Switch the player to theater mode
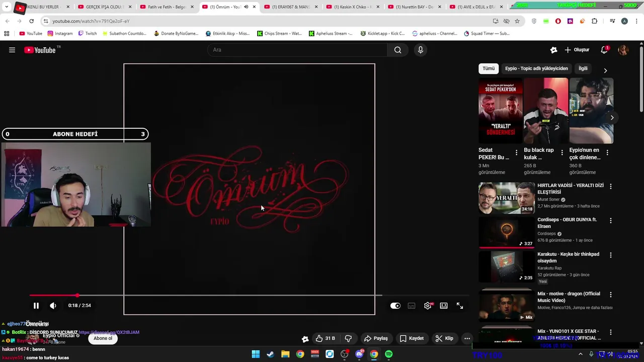The height and width of the screenshot is (362, 644). point(444,306)
